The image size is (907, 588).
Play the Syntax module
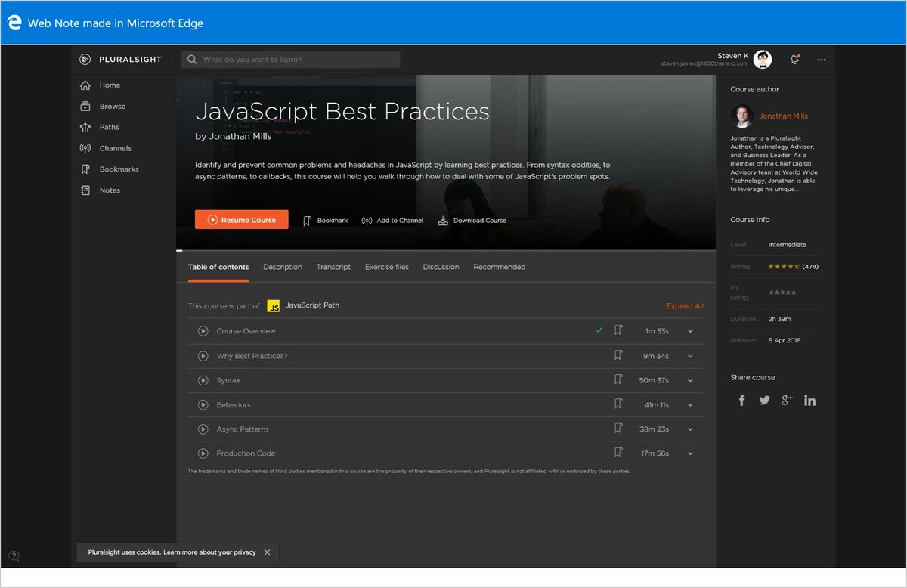[x=203, y=380]
